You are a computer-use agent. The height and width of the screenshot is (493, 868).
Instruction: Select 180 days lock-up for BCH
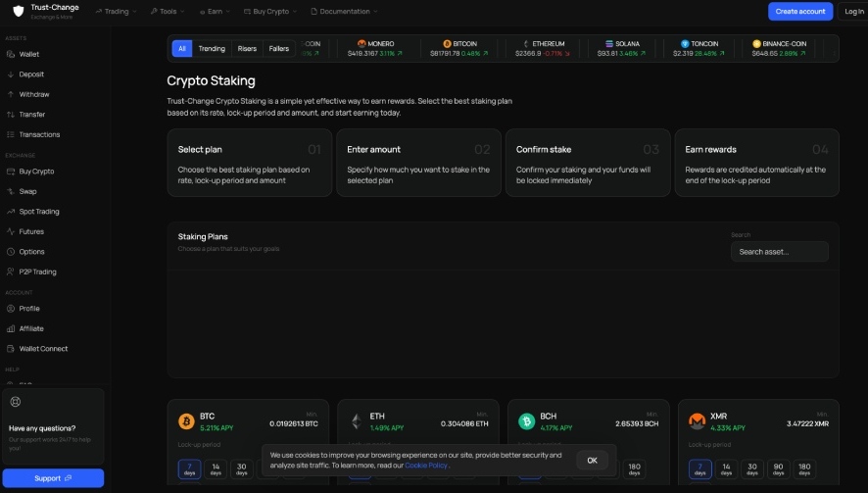point(635,469)
